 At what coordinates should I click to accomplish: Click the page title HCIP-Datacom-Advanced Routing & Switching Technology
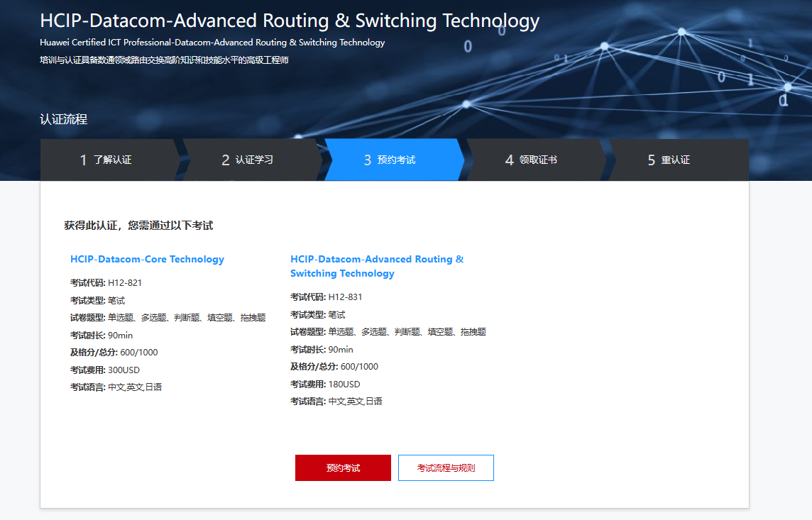[x=290, y=21]
